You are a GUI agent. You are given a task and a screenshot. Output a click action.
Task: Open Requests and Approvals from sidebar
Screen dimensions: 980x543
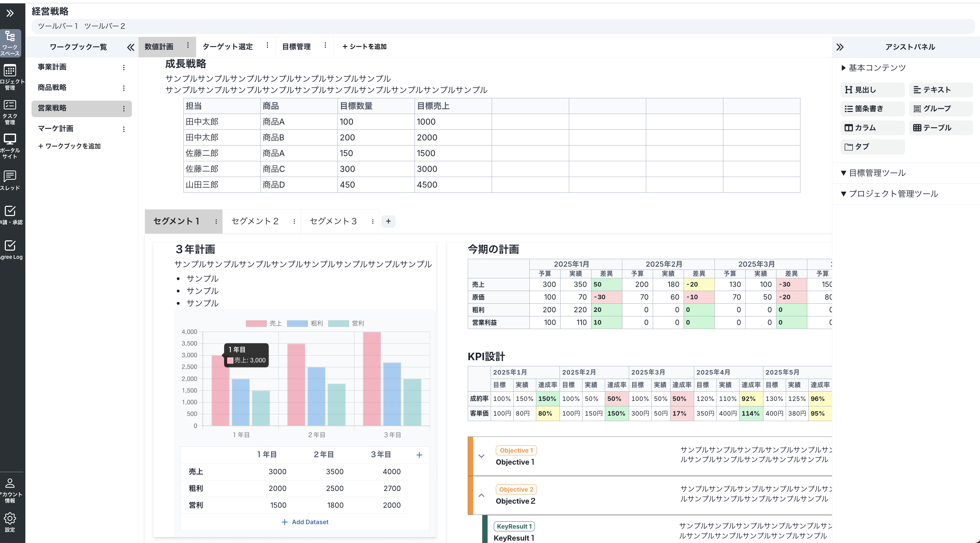(10, 215)
